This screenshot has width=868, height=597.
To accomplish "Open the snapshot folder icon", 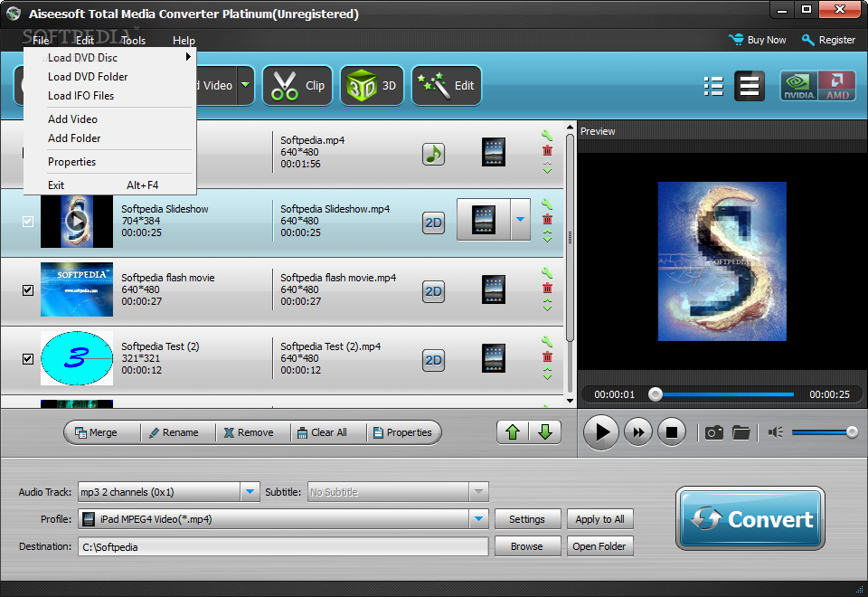I will pos(741,432).
